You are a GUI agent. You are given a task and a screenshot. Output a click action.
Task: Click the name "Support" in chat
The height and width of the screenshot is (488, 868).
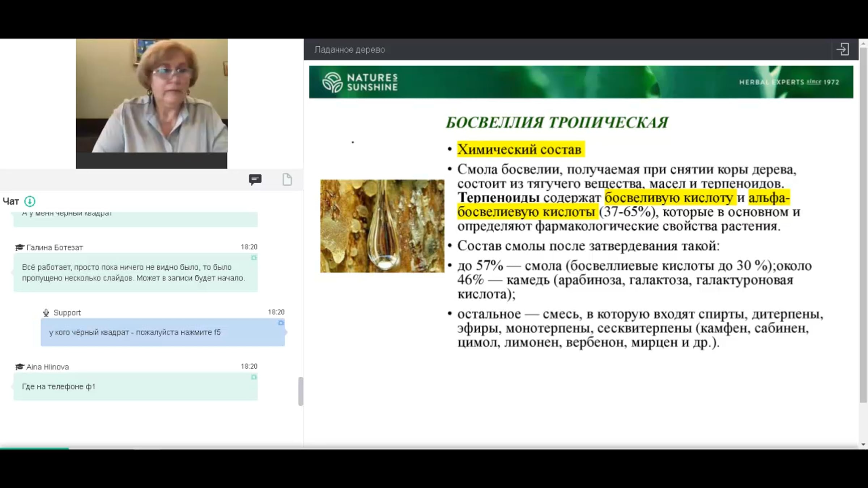coord(67,313)
